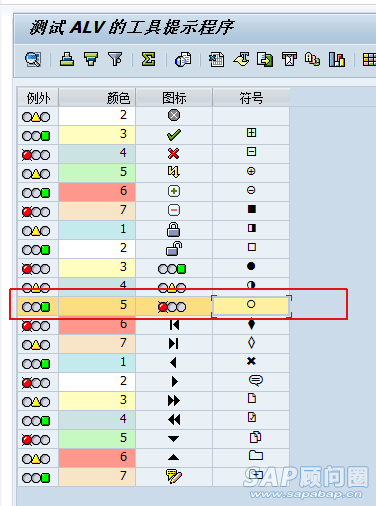Select the yellow flash arrow icon cell
Viewport: 376px width, 506px height.
174,172
